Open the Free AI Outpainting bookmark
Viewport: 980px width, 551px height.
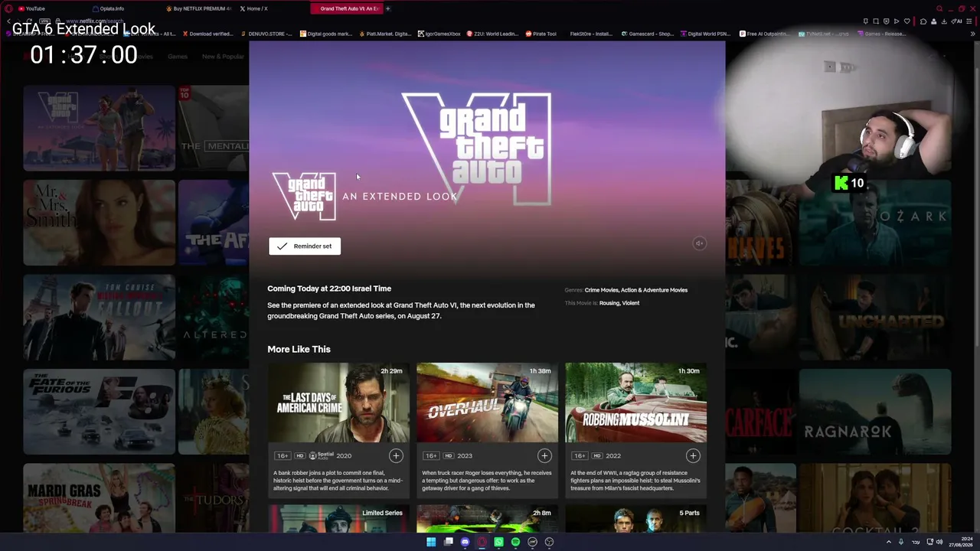[764, 34]
